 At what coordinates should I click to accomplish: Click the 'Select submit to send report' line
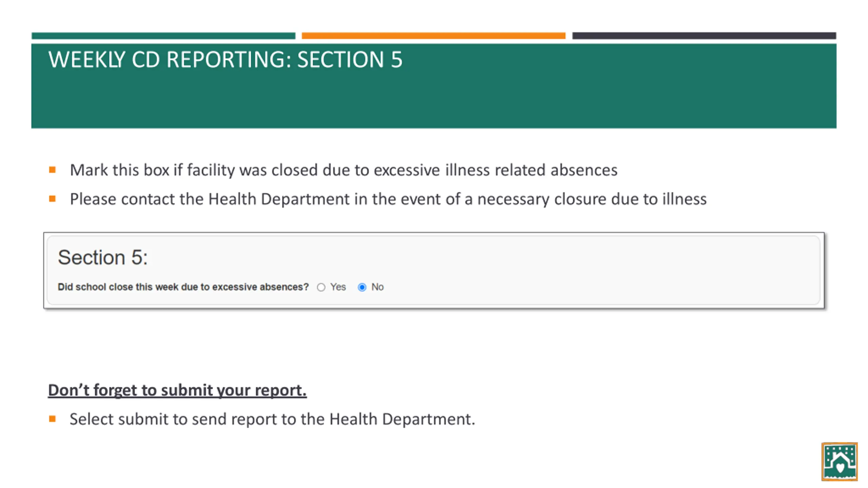272,419
